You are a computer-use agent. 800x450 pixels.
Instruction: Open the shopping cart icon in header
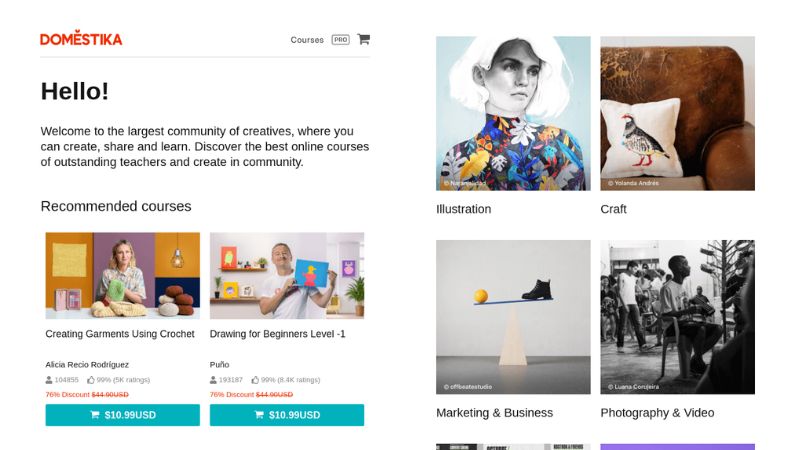[x=363, y=40]
